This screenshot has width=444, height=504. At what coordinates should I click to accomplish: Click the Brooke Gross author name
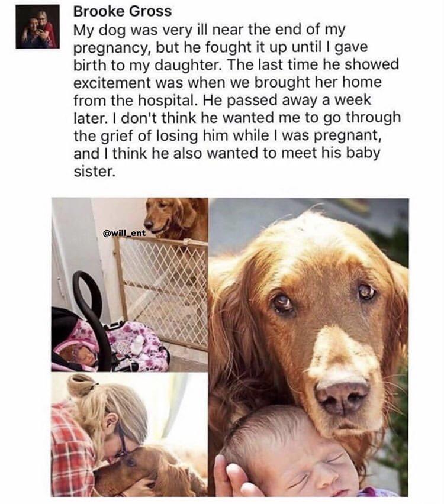[123, 12]
